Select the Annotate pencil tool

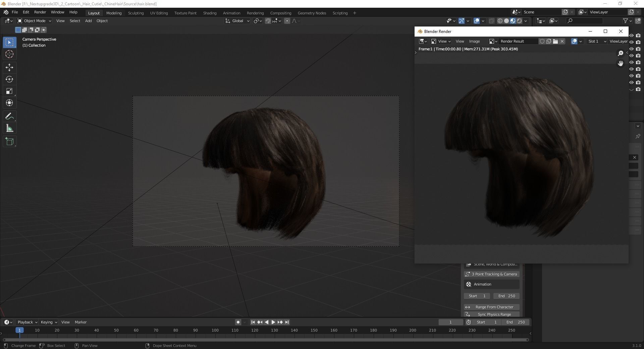click(x=9, y=116)
